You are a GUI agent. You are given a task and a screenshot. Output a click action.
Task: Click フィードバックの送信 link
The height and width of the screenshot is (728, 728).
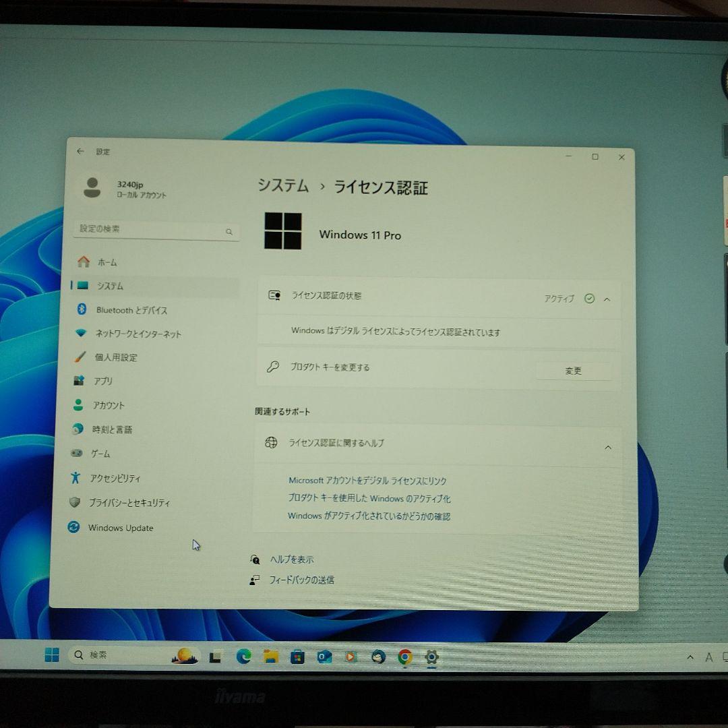(x=302, y=580)
